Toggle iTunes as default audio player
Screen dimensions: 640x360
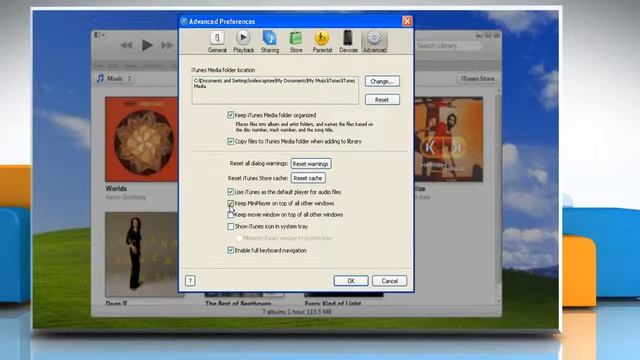[x=231, y=191]
